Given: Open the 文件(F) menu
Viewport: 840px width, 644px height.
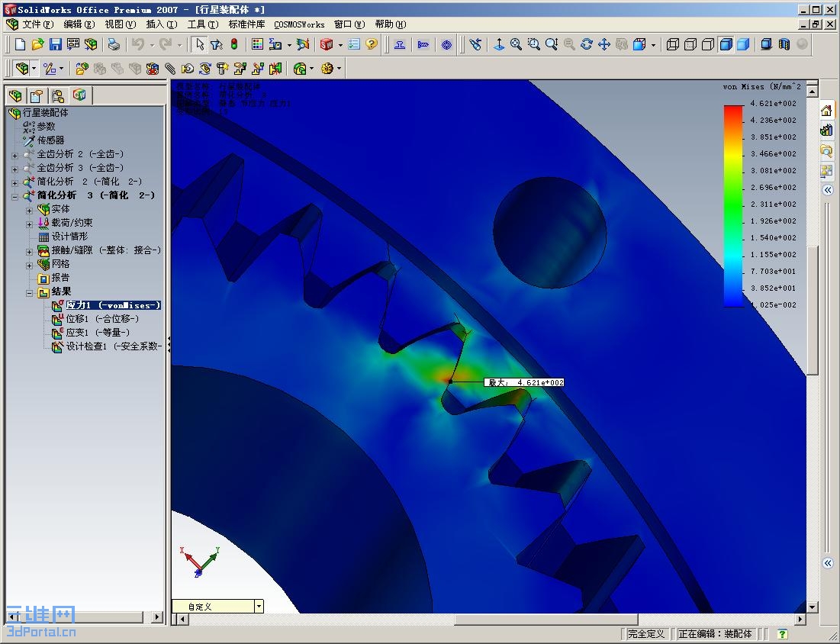Looking at the screenshot, I should tap(37, 24).
